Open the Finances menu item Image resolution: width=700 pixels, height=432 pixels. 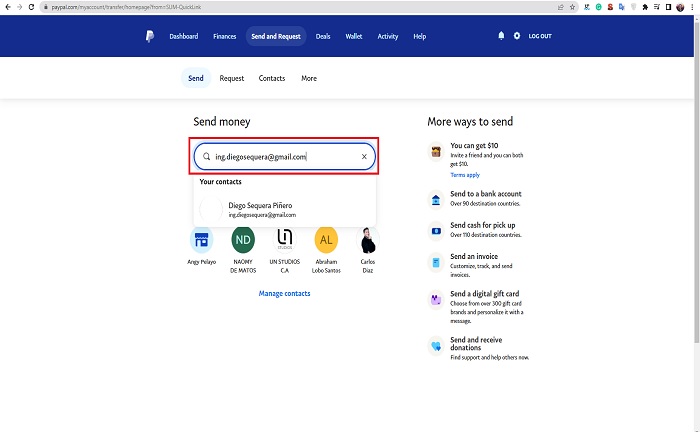(225, 36)
